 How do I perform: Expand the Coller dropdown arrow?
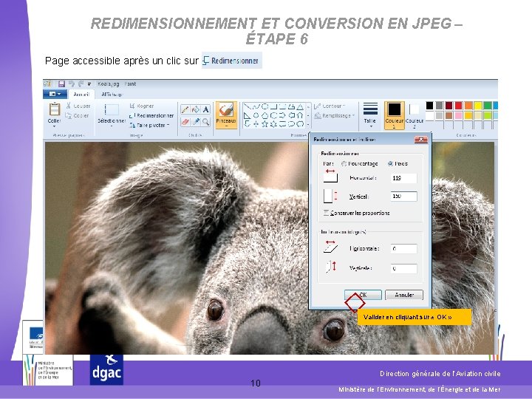(54, 126)
